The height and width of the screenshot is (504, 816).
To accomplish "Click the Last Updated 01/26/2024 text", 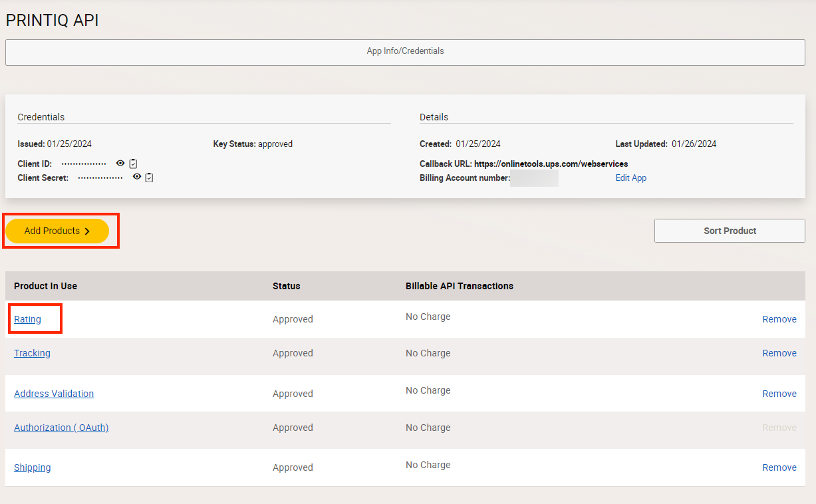I will click(666, 144).
